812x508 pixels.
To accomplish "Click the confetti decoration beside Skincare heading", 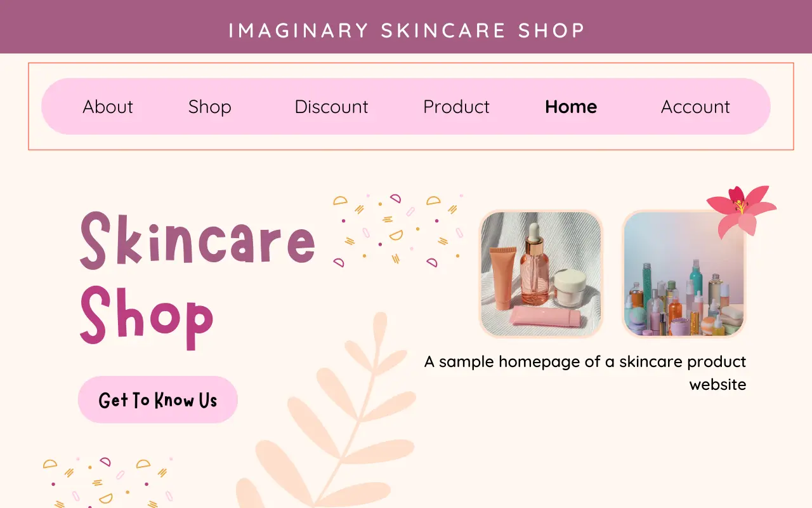I will 397,230.
